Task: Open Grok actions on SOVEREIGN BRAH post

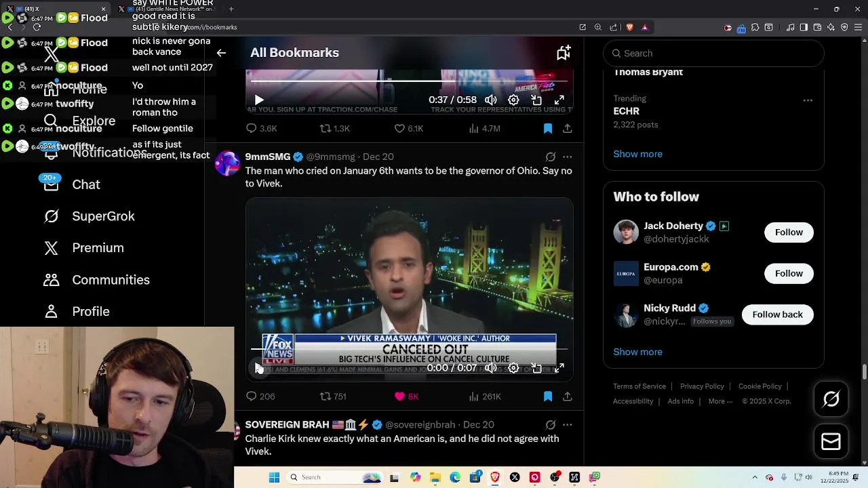Action: click(550, 425)
